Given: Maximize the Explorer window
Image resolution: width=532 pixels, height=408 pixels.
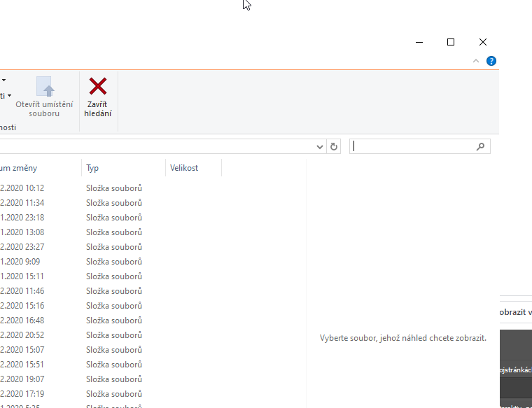Looking at the screenshot, I should point(451,42).
